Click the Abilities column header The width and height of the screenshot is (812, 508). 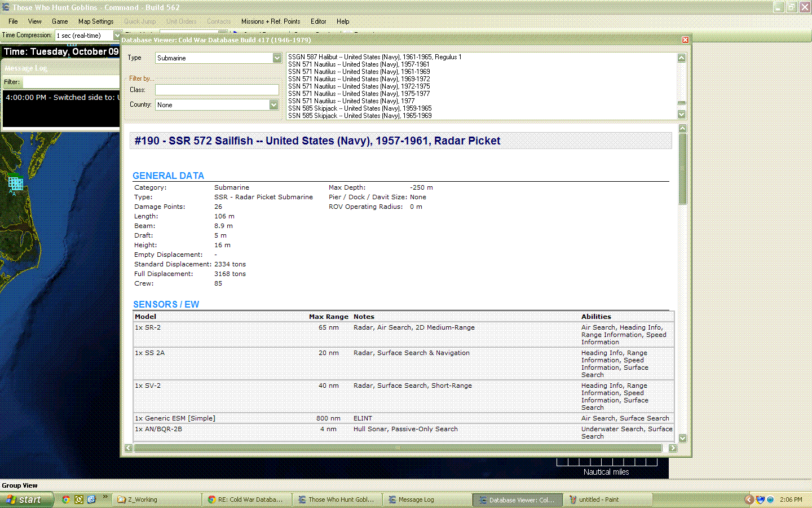click(596, 317)
